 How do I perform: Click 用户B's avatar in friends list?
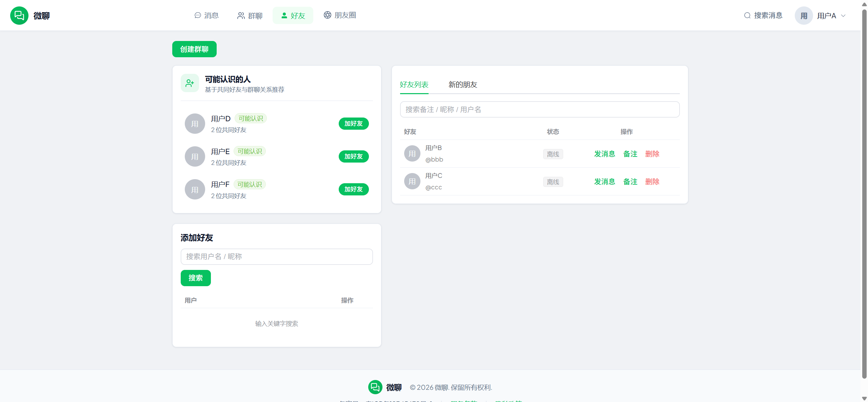point(412,154)
